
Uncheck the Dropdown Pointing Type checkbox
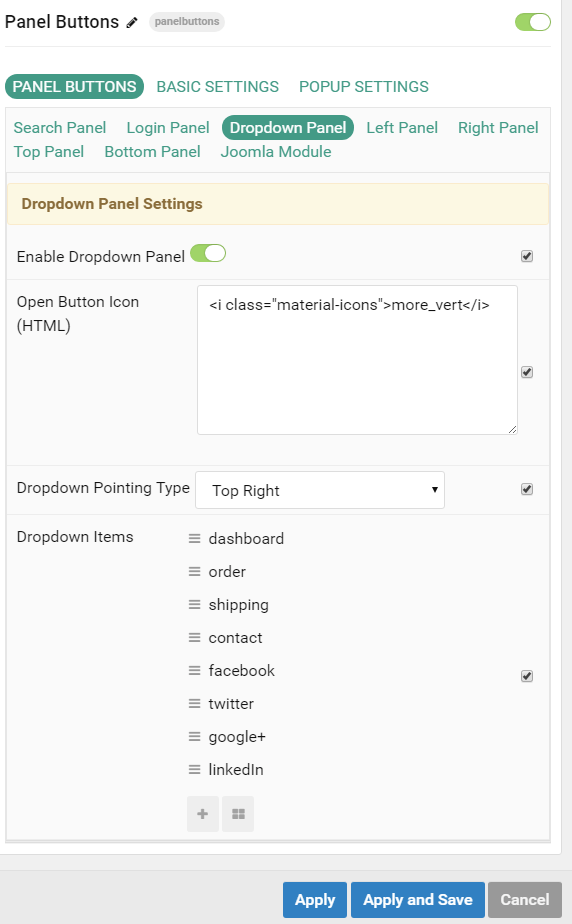(527, 489)
